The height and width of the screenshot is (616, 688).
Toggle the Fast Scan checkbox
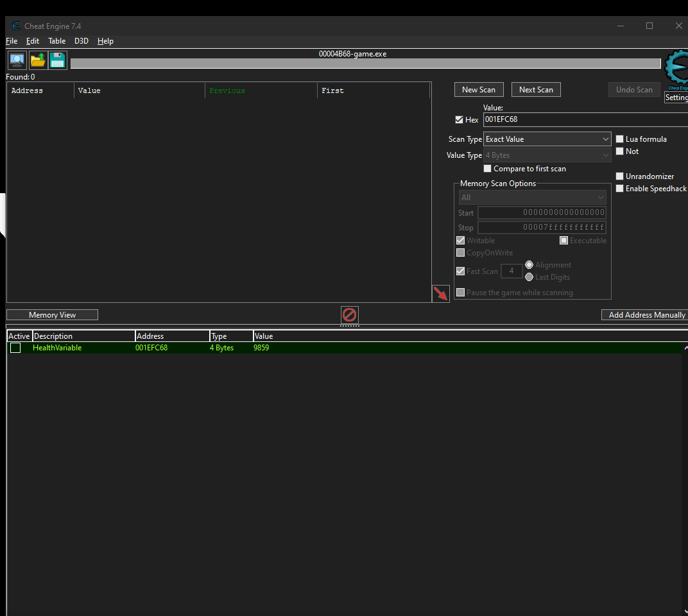tap(460, 271)
